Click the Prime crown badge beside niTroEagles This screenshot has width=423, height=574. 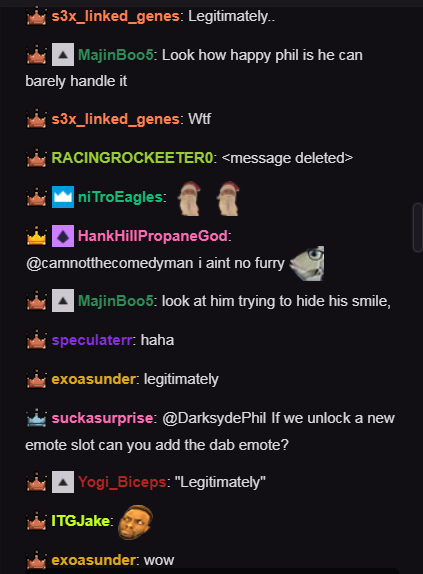63,197
